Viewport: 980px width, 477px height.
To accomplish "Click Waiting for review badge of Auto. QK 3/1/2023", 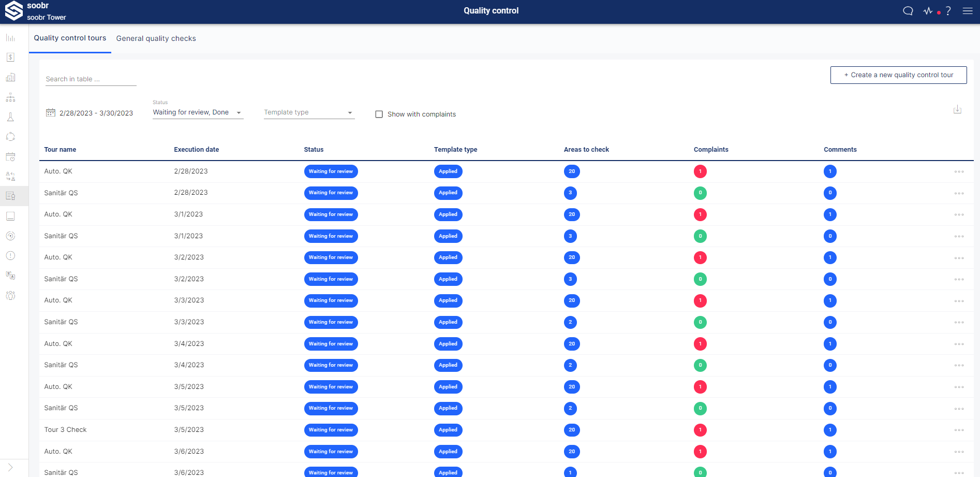I will 331,214.
